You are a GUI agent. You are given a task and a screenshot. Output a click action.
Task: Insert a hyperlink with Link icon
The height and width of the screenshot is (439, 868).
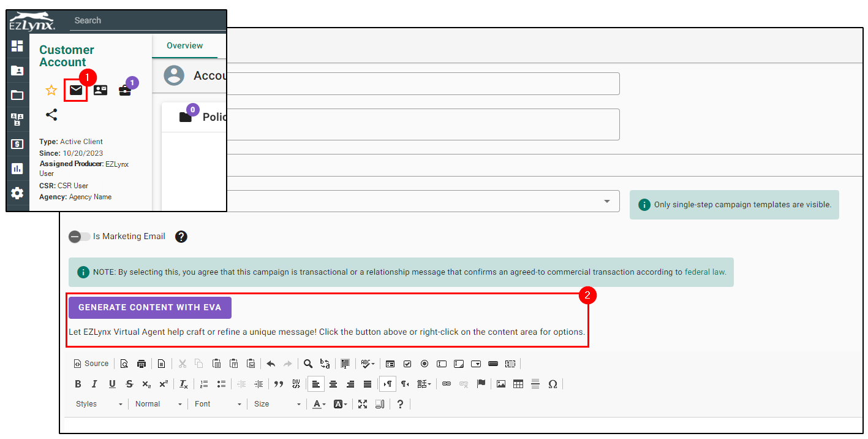[x=447, y=384]
